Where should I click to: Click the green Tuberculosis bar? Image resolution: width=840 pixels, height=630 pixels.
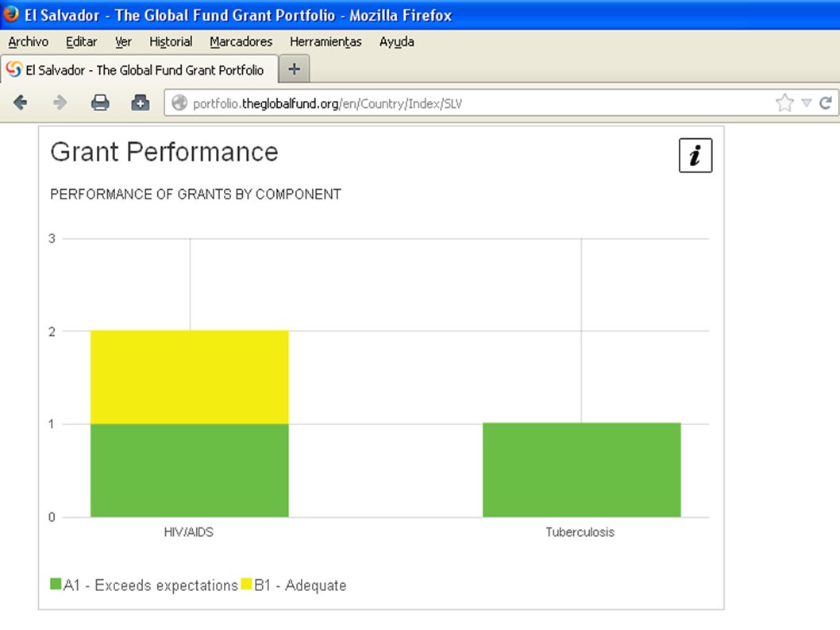582,470
